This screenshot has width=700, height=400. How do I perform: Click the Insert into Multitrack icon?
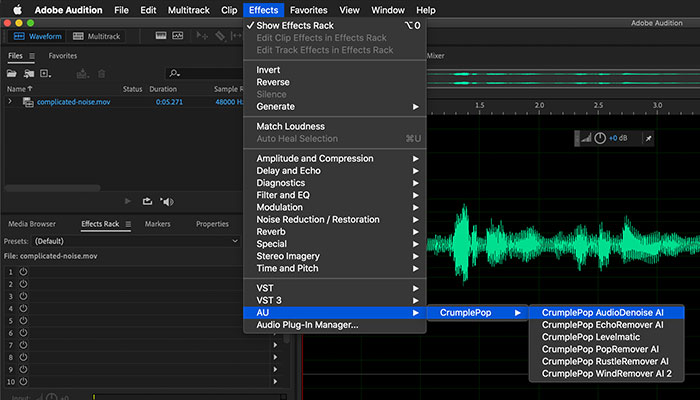pyautogui.click(x=83, y=74)
